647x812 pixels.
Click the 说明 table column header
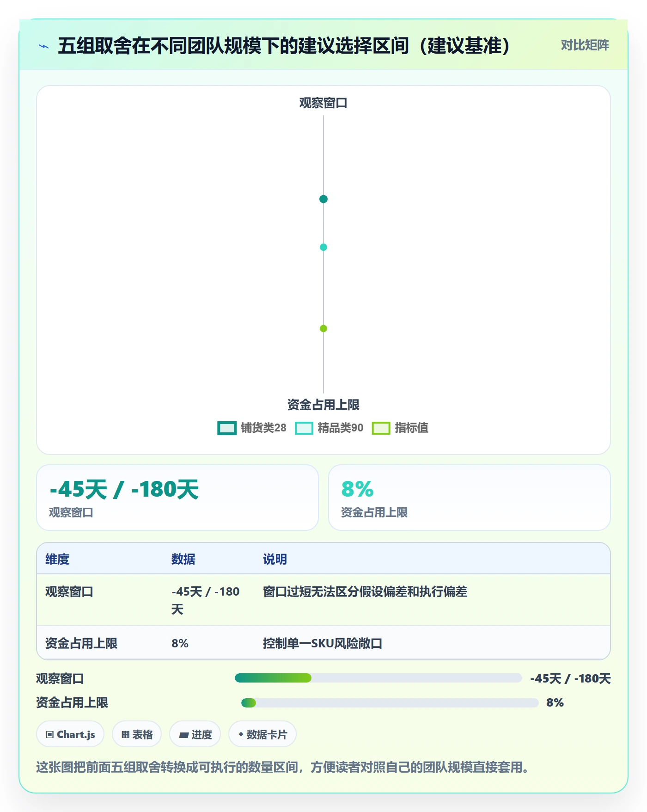tap(275, 559)
